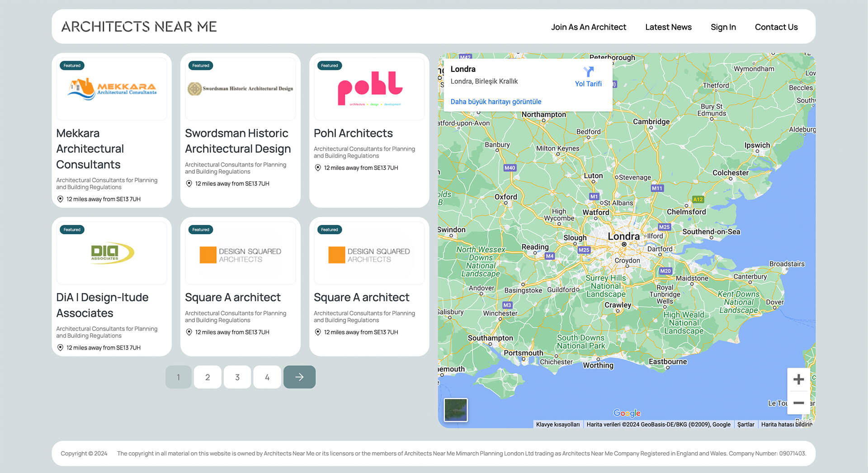Click the Mekkara '12 miles away from SE13 7UH' text
The width and height of the screenshot is (868, 473).
[x=104, y=199]
